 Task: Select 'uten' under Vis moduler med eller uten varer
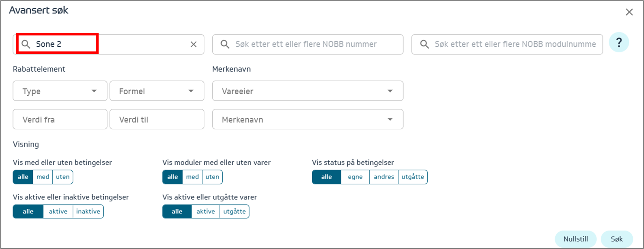pos(212,177)
